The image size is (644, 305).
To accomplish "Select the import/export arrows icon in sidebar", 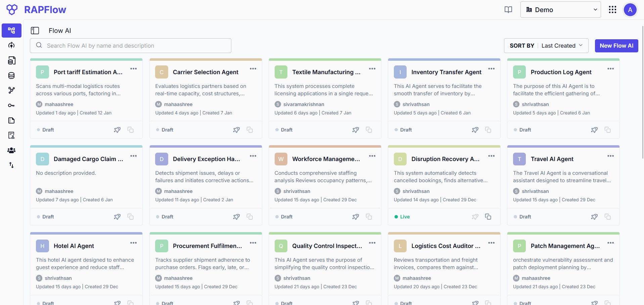I will point(11,165).
